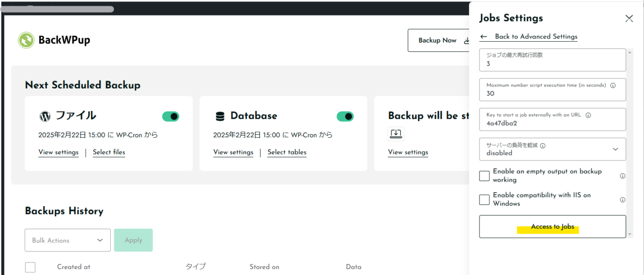Click the Access to Jobs button
This screenshot has height=275, width=644.
[552, 227]
